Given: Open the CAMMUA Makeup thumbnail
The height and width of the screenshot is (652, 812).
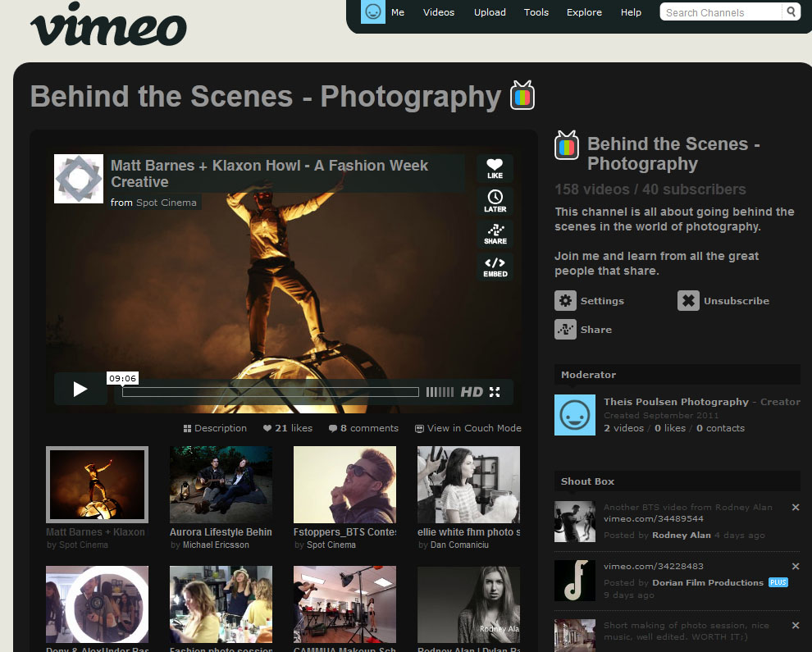Looking at the screenshot, I should (344, 604).
